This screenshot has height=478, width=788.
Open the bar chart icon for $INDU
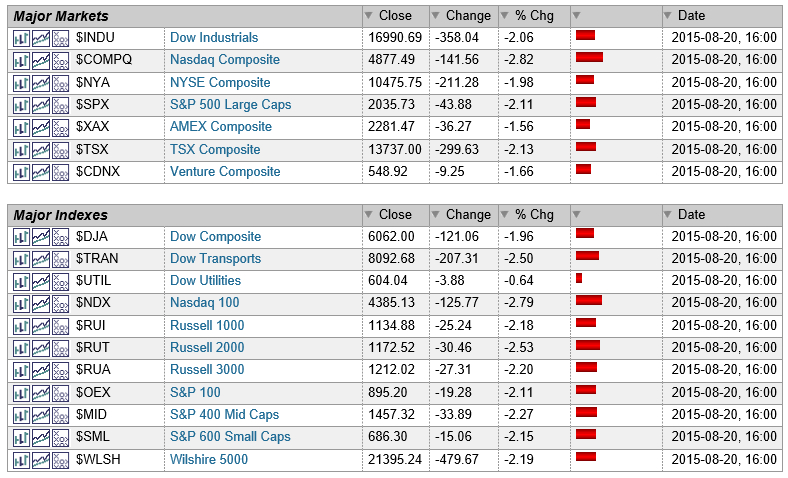pos(22,38)
